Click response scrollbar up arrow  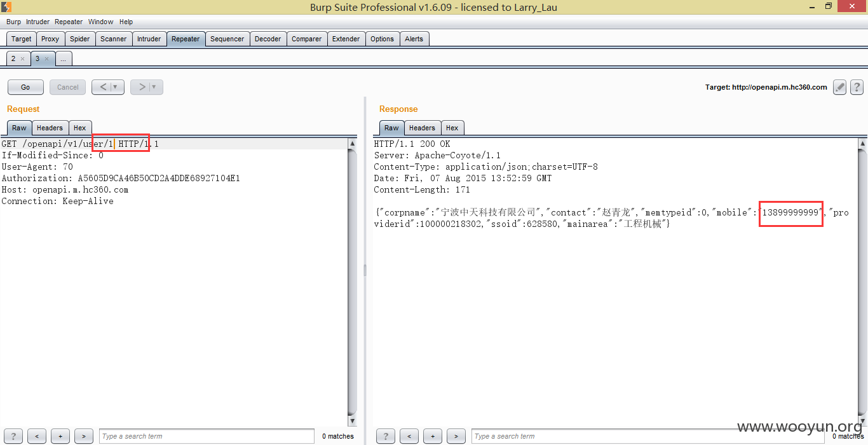[862, 144]
